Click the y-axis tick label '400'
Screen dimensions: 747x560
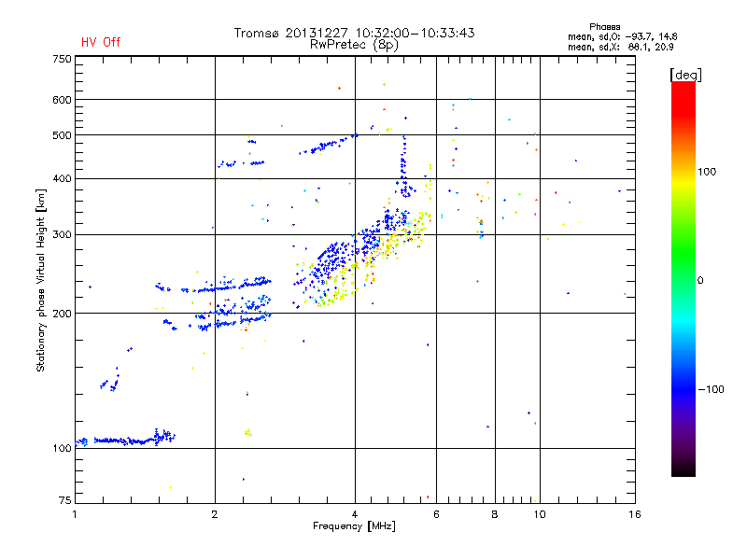coord(62,179)
